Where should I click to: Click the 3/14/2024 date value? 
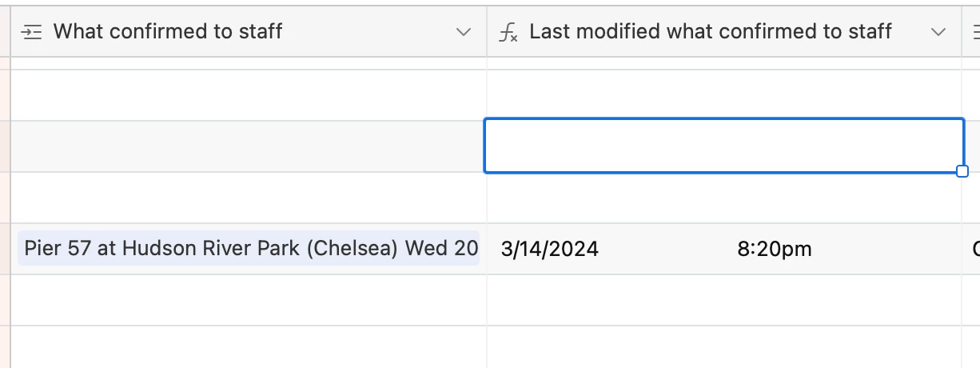click(x=550, y=249)
